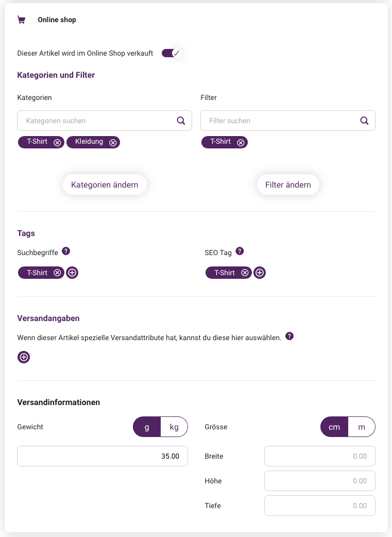Viewport: 392px width, 537px height.
Task: Show help for Versandangaben shipping attributes
Action: (289, 336)
